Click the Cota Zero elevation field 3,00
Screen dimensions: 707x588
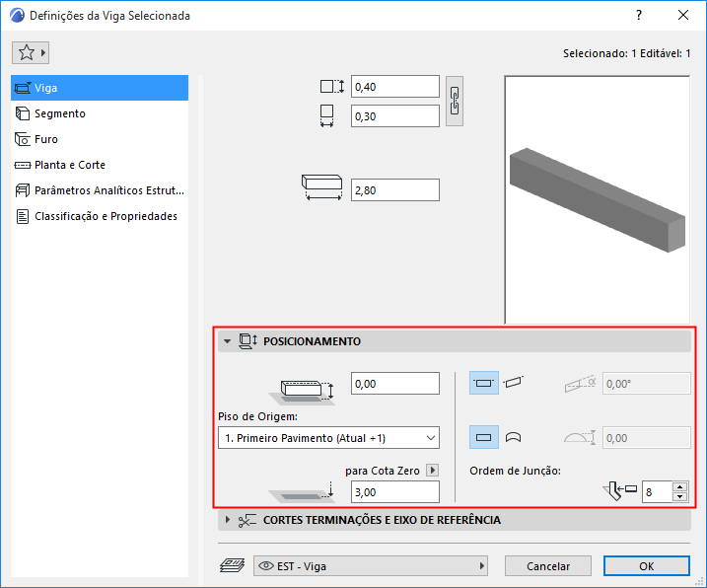click(395, 492)
